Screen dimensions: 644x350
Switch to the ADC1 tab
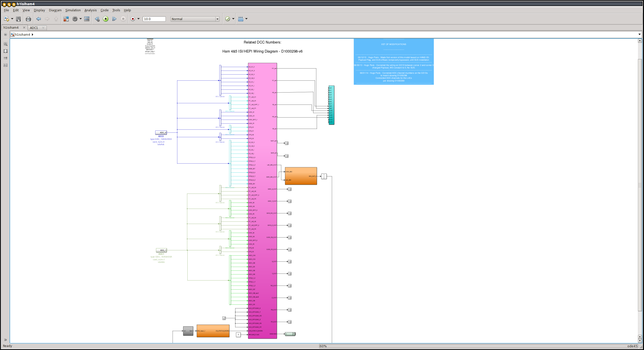coord(34,28)
